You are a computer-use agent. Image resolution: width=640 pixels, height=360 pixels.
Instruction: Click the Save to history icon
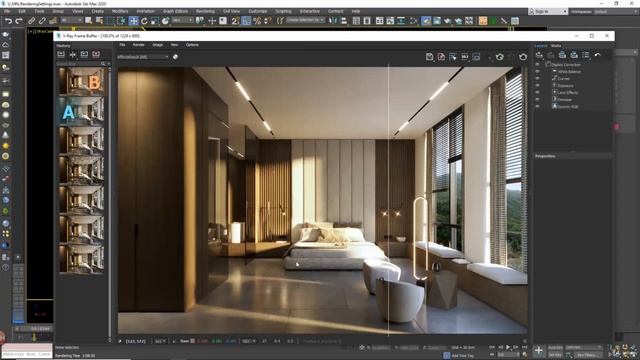click(x=61, y=54)
